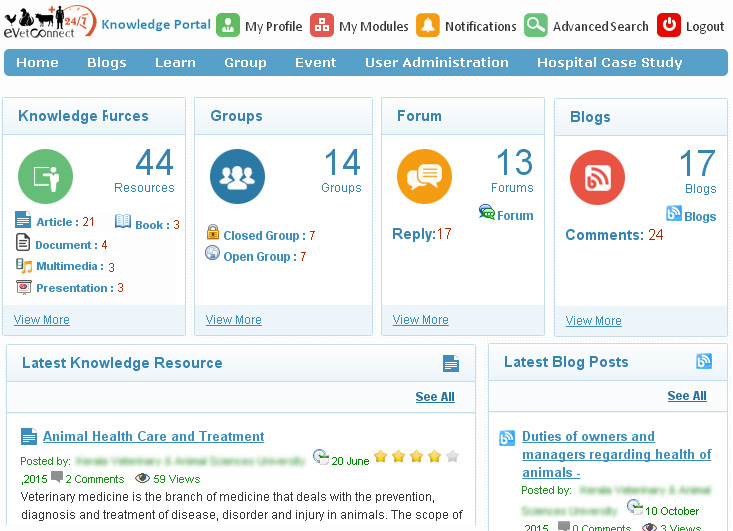Click the Document file icon

click(x=23, y=242)
